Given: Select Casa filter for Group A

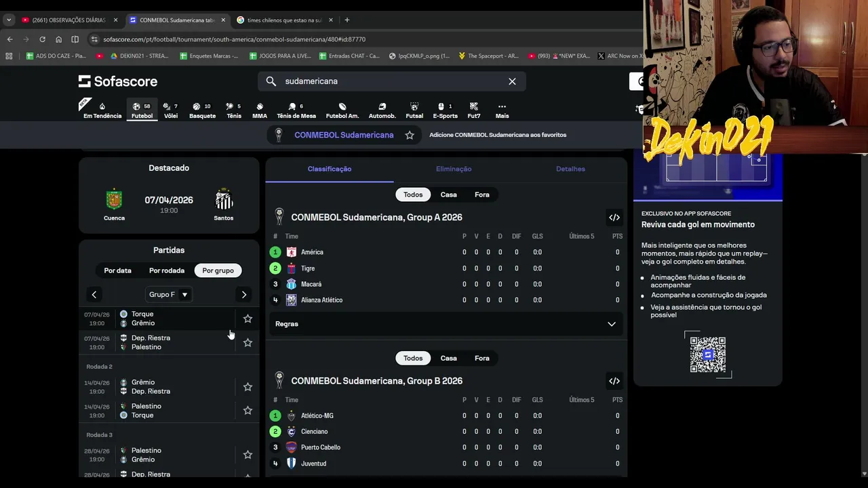Looking at the screenshot, I should pyautogui.click(x=449, y=195).
